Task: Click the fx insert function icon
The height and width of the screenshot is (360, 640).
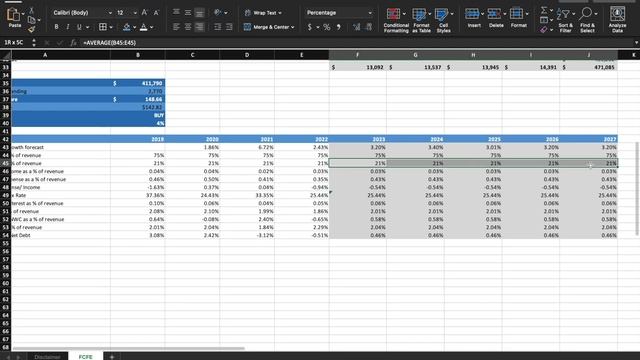Action: pos(73,42)
